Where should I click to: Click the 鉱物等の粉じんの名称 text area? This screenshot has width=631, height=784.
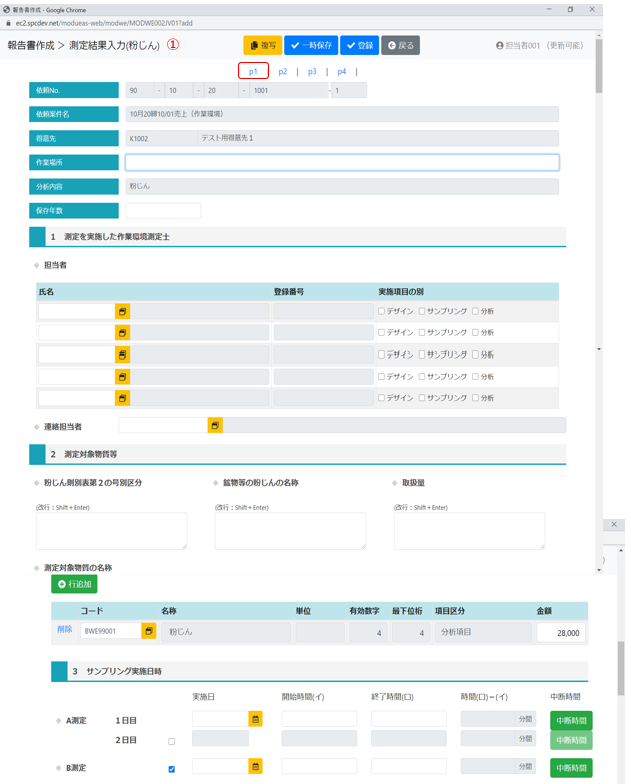(290, 531)
